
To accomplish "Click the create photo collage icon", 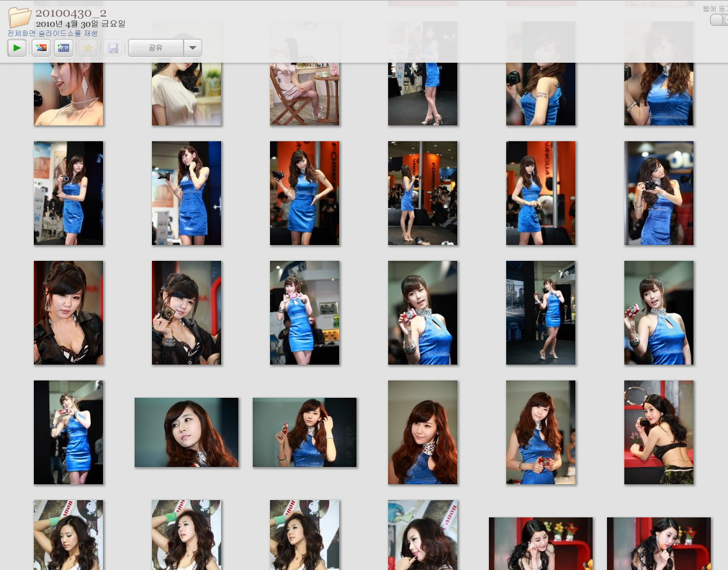I will pos(41,48).
